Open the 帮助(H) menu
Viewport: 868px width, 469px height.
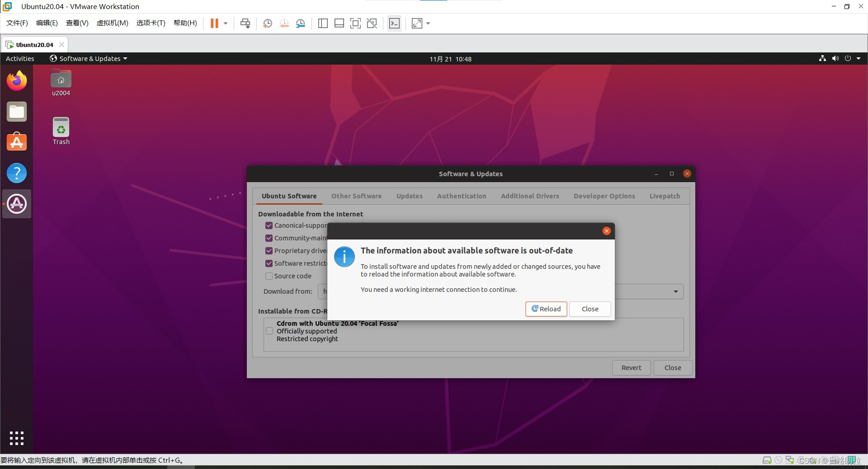[x=185, y=23]
